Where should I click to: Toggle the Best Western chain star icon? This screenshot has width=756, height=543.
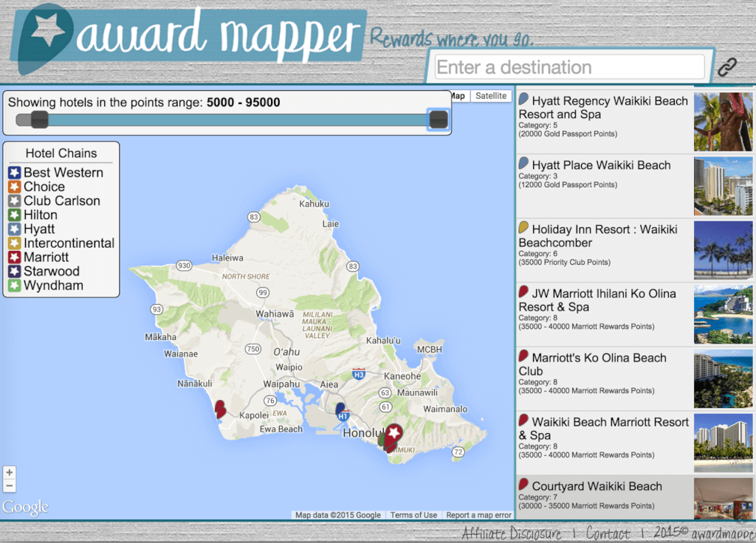coord(15,173)
